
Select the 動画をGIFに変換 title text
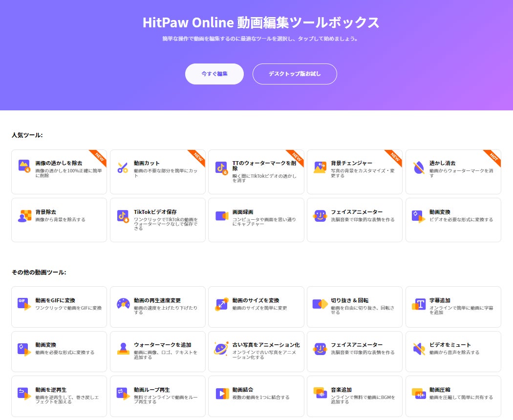click(x=55, y=300)
